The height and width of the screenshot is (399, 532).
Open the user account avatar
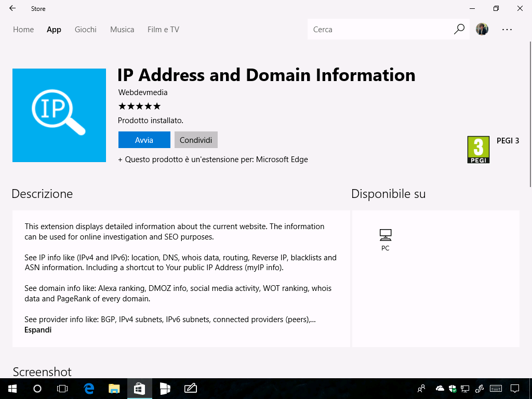click(x=482, y=29)
